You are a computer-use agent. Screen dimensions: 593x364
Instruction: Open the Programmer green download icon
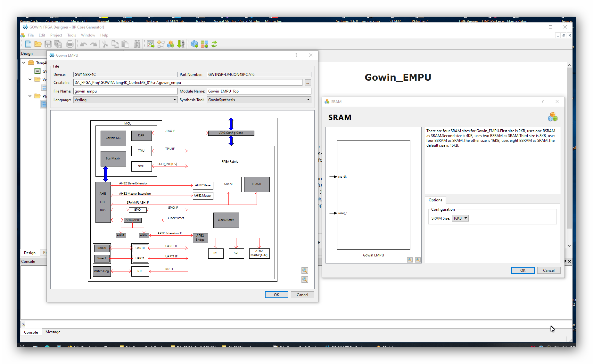pos(181,44)
